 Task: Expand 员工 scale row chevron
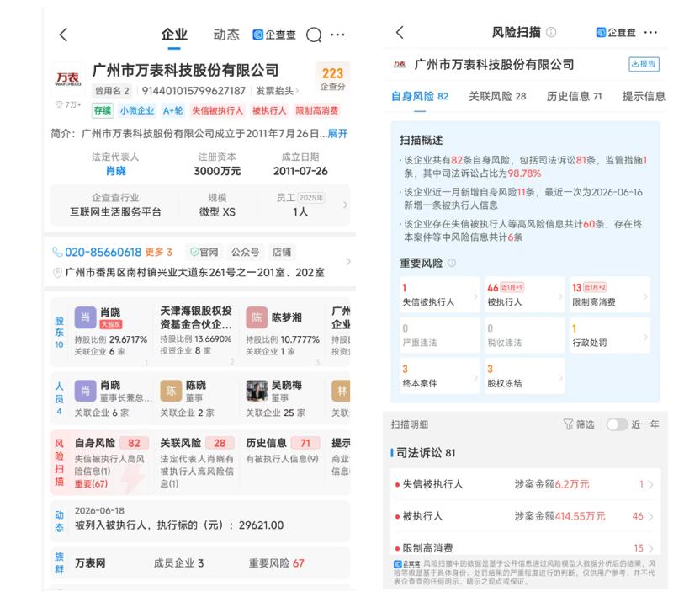point(345,205)
